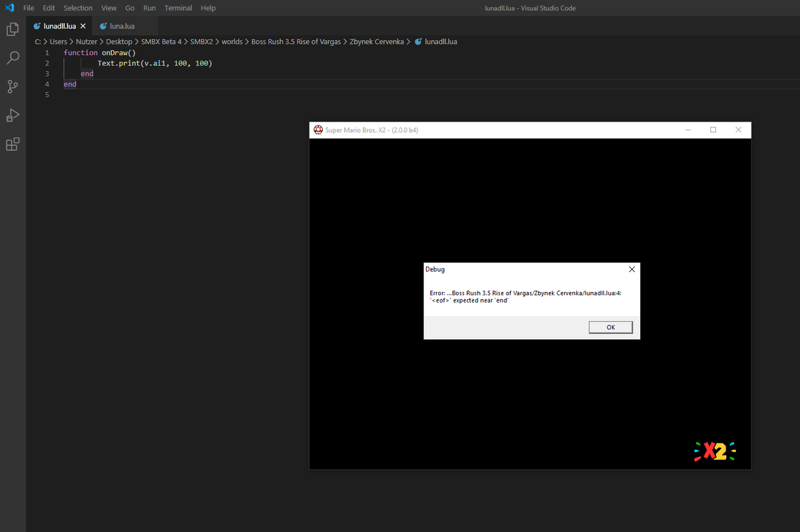Screen dimensions: 800x532
Task: Open the File menu
Action: [29, 8]
